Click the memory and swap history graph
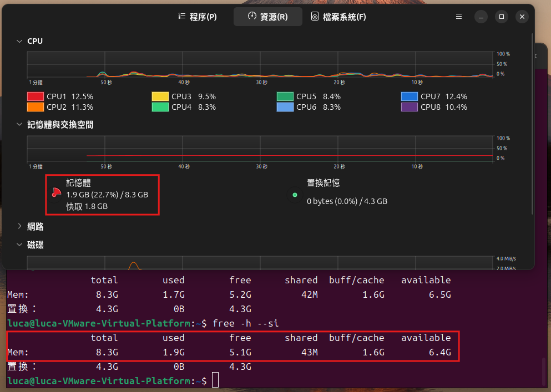 (x=260, y=149)
